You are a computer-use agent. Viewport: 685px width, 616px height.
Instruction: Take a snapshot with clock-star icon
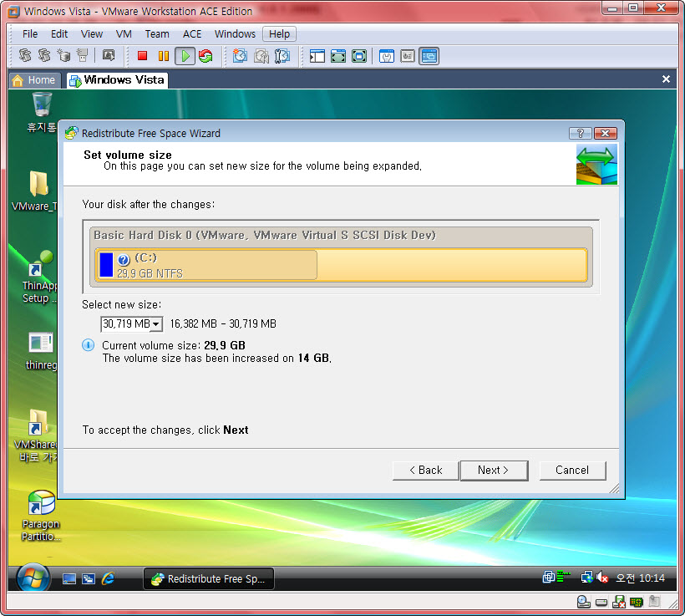240,56
